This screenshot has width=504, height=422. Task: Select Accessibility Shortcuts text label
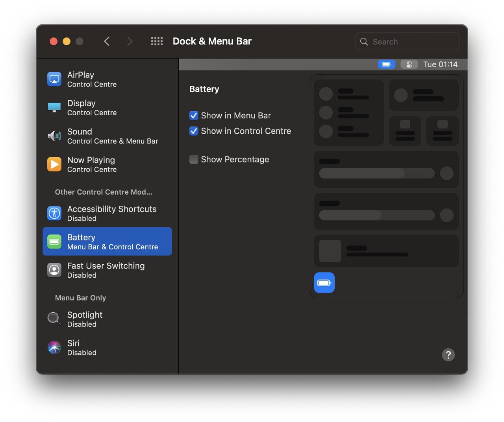(112, 209)
